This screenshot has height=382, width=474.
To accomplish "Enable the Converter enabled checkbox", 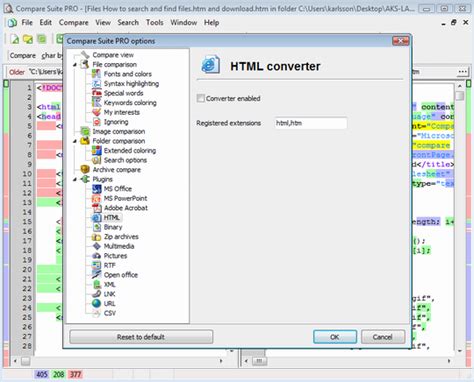I will pyautogui.click(x=201, y=98).
